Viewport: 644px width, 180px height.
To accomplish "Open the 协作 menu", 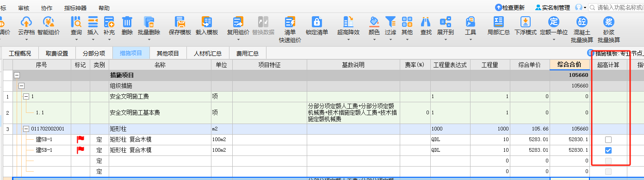I will 47,8.
